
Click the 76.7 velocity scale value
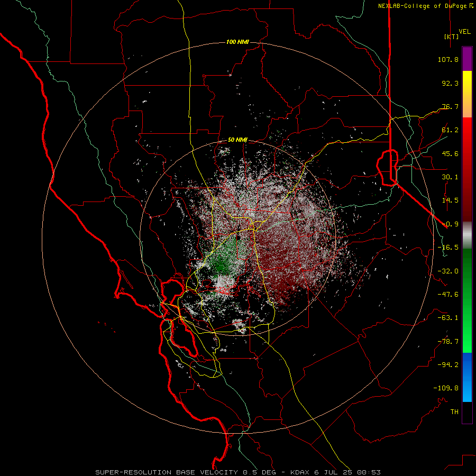point(450,106)
